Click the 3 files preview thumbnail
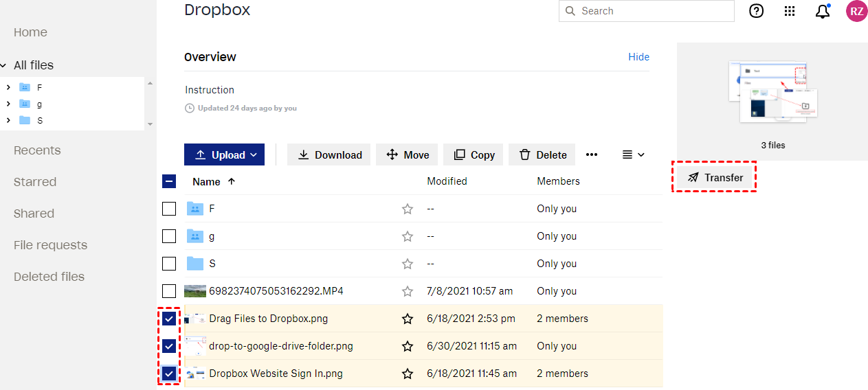The image size is (868, 390). tap(772, 93)
